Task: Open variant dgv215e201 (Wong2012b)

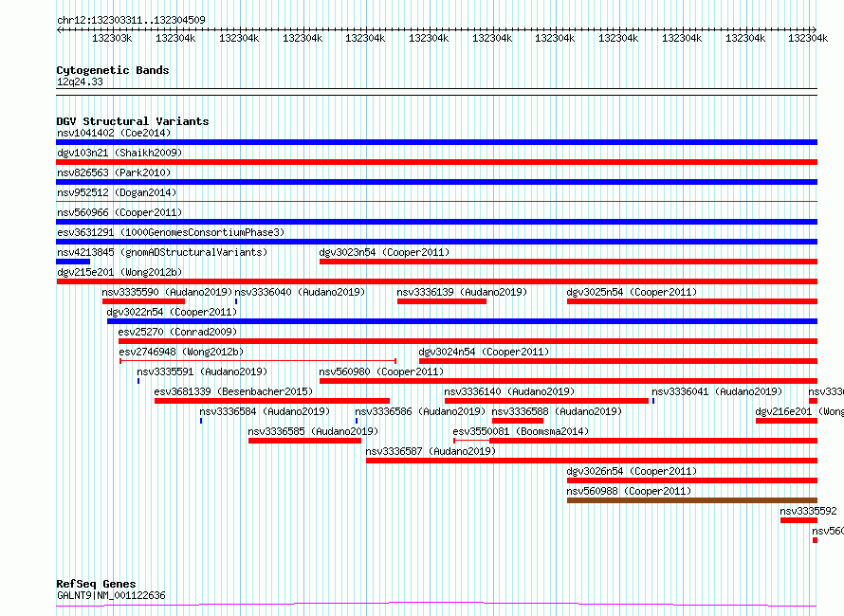Action: 119,272
